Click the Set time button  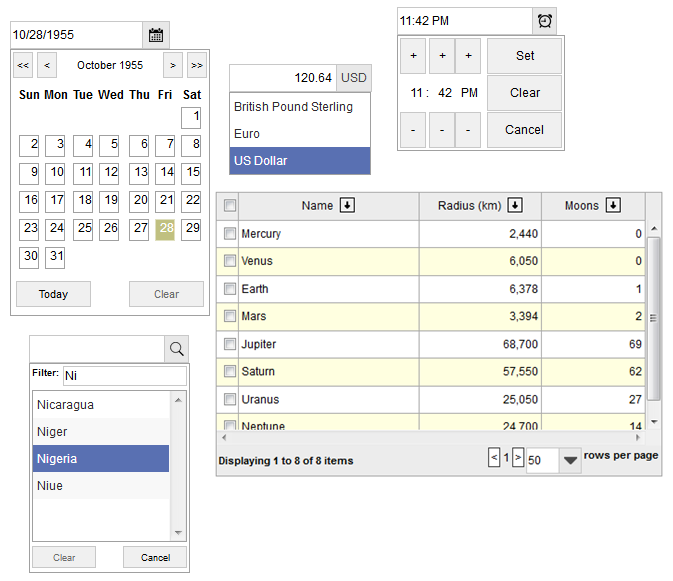[x=524, y=56]
